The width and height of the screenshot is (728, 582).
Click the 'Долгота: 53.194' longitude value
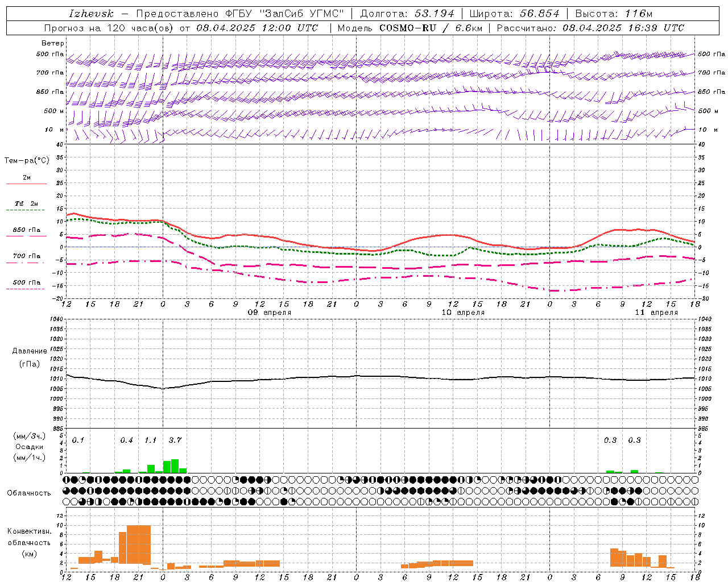pyautogui.click(x=407, y=14)
